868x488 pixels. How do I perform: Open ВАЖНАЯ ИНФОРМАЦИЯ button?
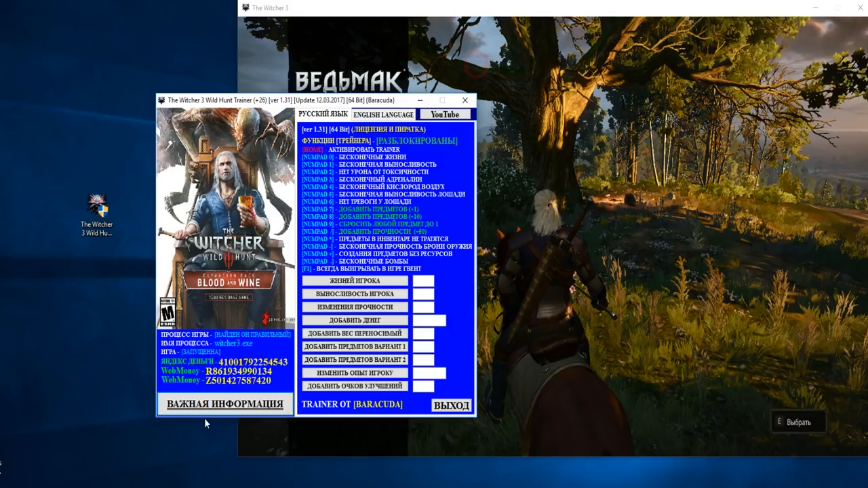coord(225,404)
